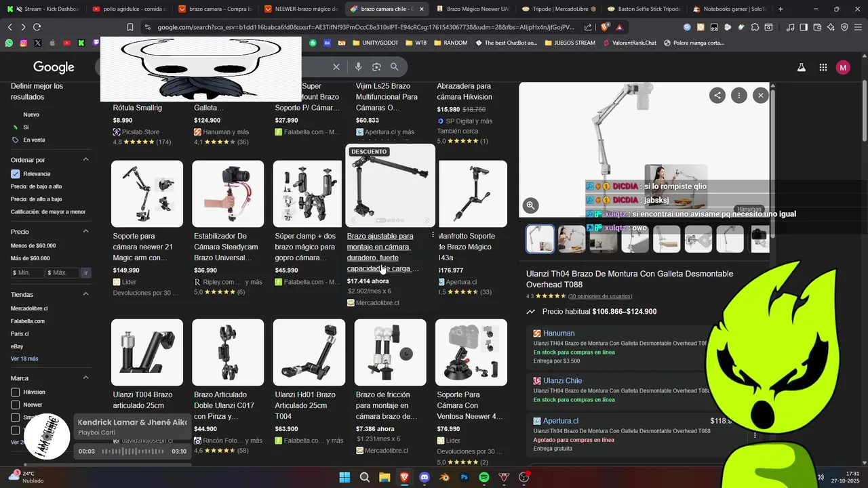The image size is (868, 488).
Task: Share the Ulanzi product with share icon
Action: (x=717, y=96)
